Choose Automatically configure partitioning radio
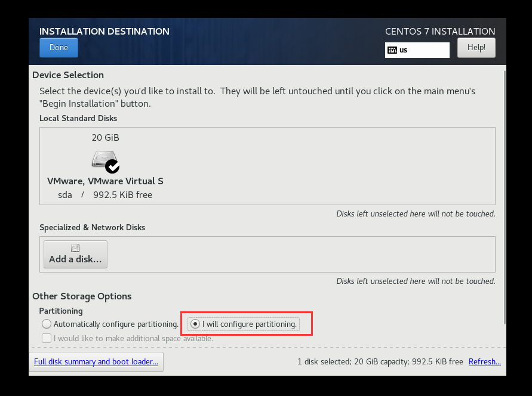This screenshot has width=532, height=396. (x=47, y=324)
